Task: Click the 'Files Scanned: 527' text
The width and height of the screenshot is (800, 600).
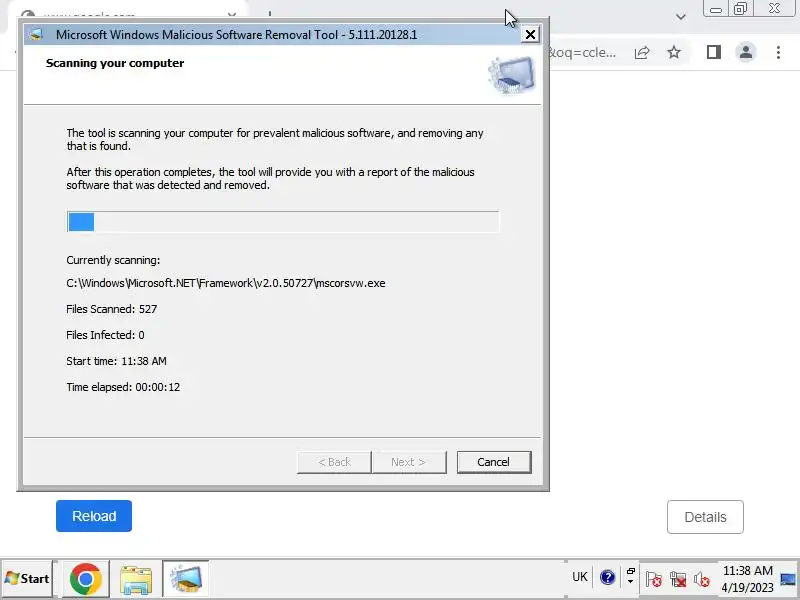Action: tap(112, 309)
